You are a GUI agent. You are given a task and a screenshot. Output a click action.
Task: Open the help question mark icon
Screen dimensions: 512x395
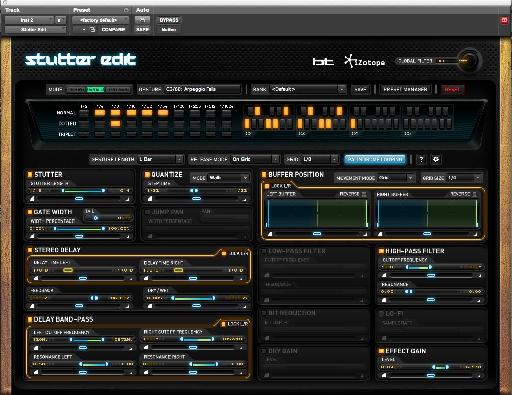click(421, 159)
